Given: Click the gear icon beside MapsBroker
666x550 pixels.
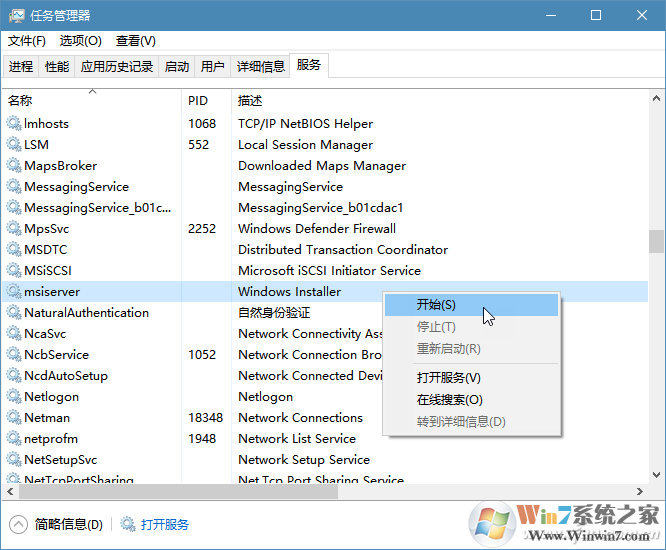Looking at the screenshot, I should click(x=14, y=166).
